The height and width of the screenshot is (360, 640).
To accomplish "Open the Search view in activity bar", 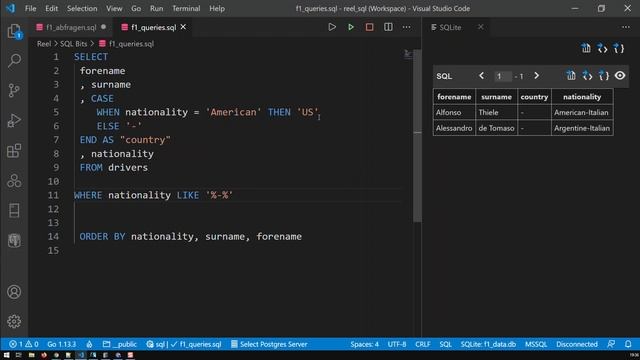I will pos(14,61).
